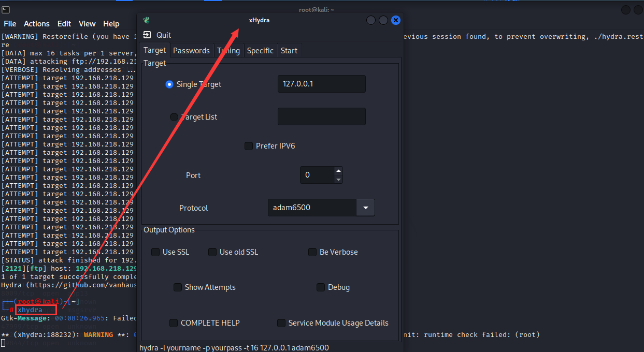Minimize the xHydra window

[x=371, y=20]
